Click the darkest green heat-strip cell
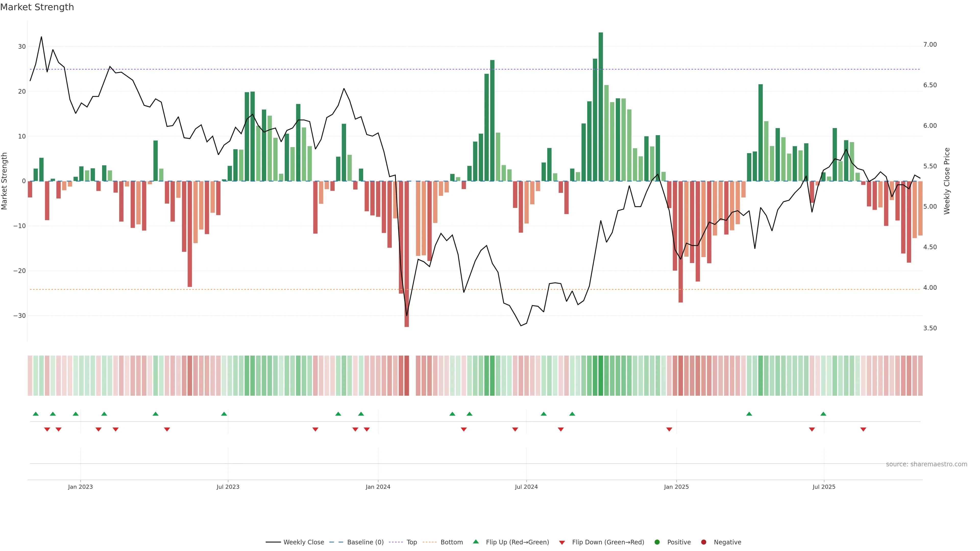This screenshot has width=980, height=551. [601, 375]
